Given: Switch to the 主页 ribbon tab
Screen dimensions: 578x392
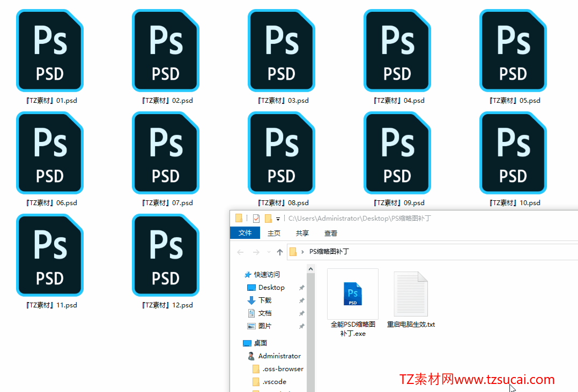Looking at the screenshot, I should click(x=274, y=233).
